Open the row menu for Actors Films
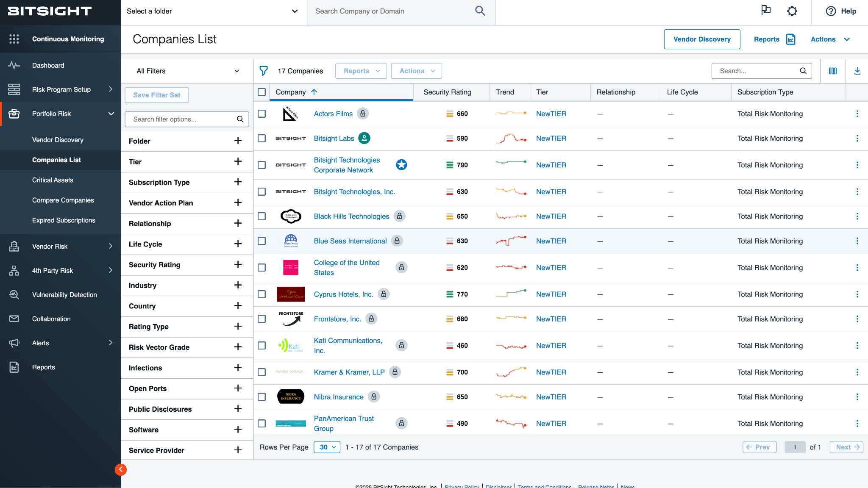This screenshot has width=868, height=488. tap(857, 114)
